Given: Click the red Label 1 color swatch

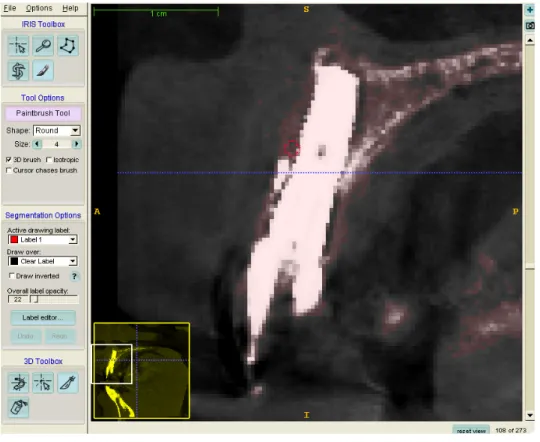Looking at the screenshot, I should tap(14, 240).
